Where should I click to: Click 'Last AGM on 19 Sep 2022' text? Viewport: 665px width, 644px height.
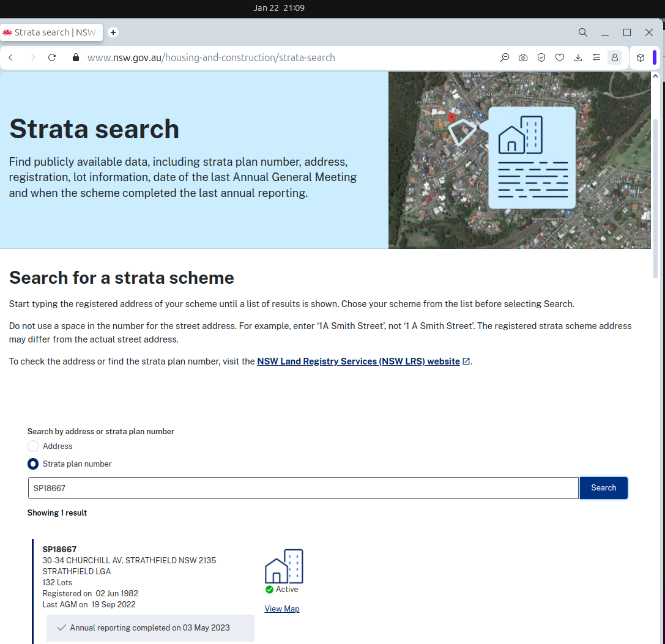tap(89, 605)
